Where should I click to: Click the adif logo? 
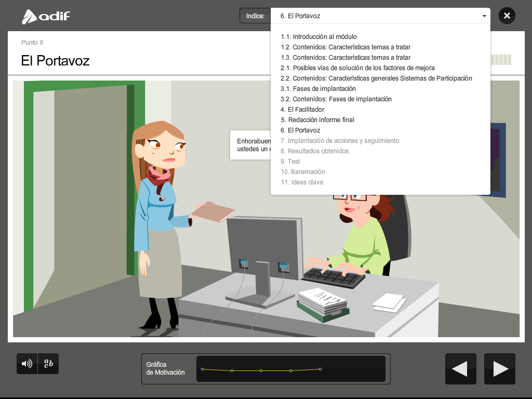click(x=46, y=17)
